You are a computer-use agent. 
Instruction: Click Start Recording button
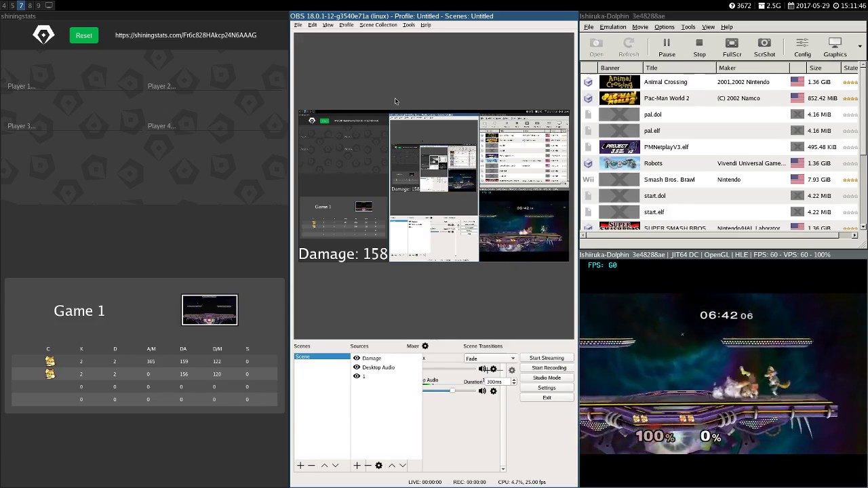547,368
